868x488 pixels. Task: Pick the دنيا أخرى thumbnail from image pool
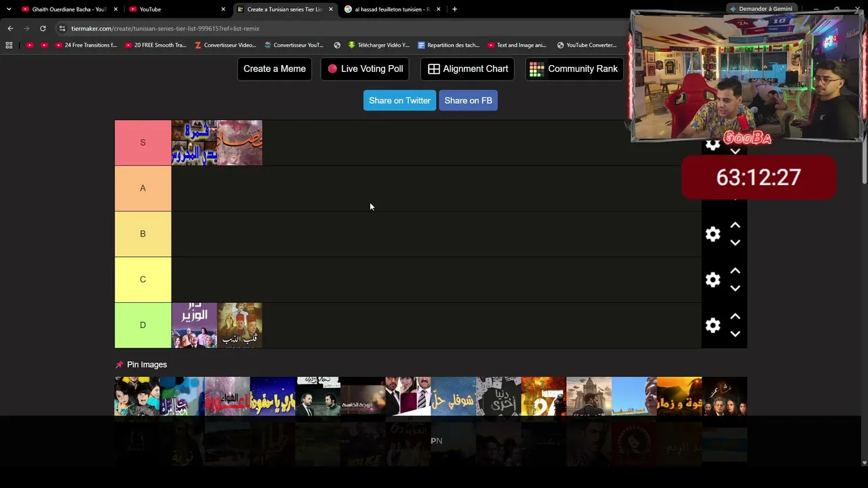pos(498,396)
